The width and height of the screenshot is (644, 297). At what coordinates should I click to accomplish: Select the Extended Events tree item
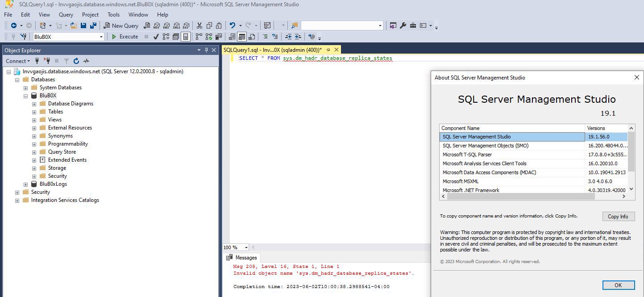click(67, 160)
